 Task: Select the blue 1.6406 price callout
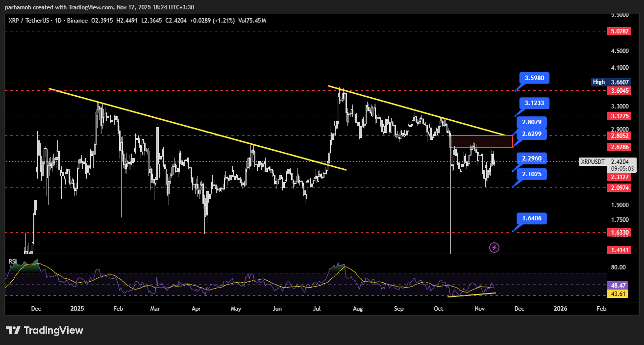click(531, 218)
